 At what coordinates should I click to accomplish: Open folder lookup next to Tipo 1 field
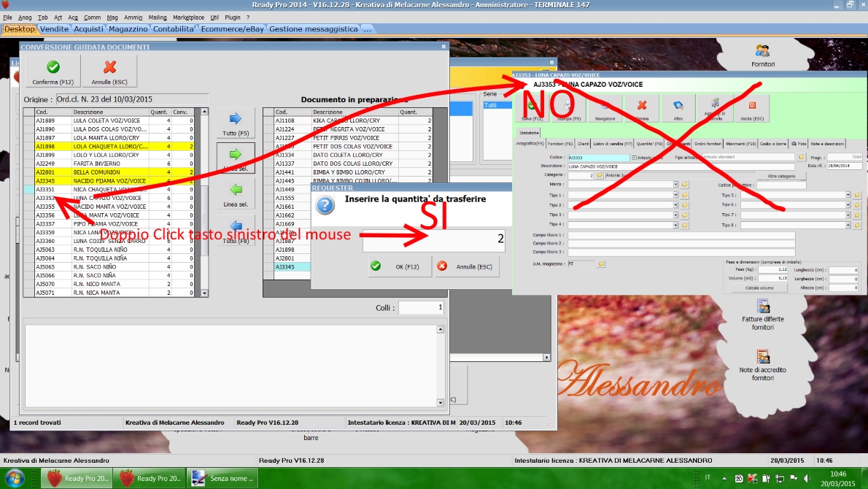coord(685,195)
